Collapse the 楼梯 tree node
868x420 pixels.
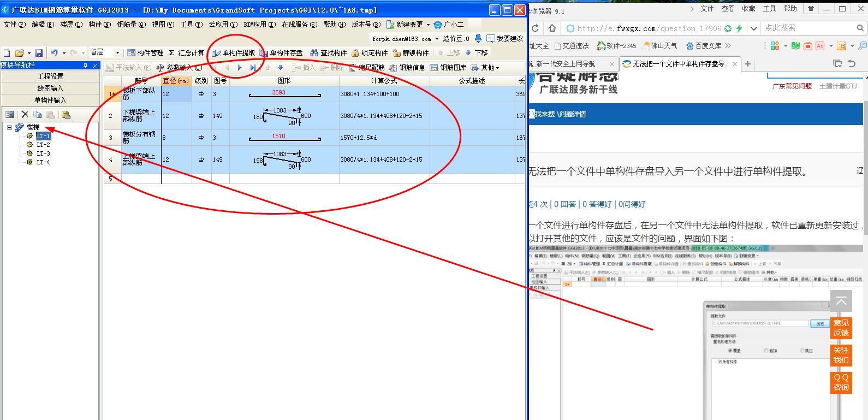(x=9, y=127)
